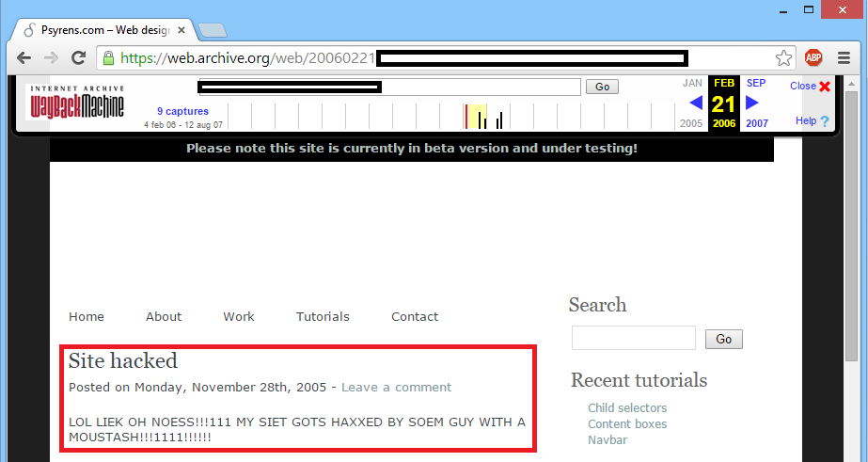Viewport: 868px width, 462px height.
Task: Open the Home navigation item
Action: pos(87,317)
